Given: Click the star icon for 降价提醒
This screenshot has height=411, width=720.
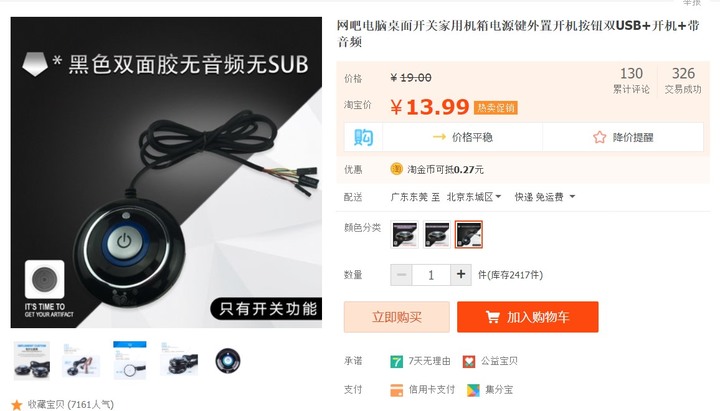Looking at the screenshot, I should pyautogui.click(x=599, y=137).
